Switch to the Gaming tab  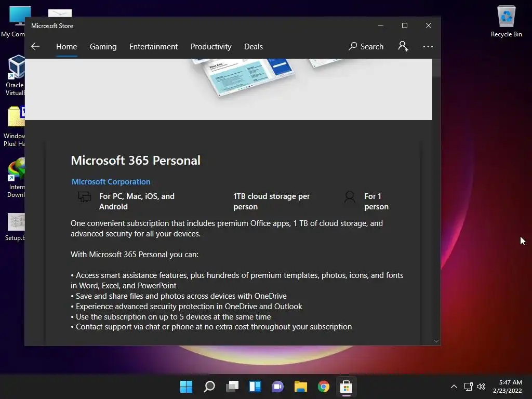103,46
